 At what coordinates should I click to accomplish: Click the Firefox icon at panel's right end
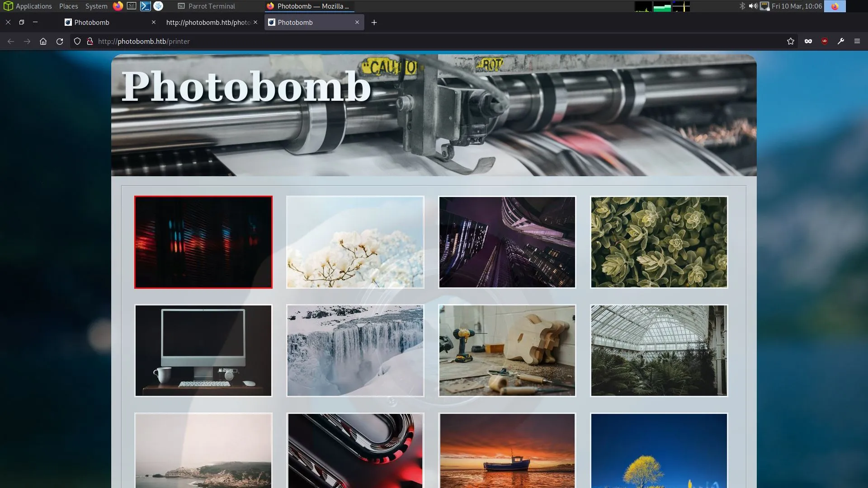835,6
